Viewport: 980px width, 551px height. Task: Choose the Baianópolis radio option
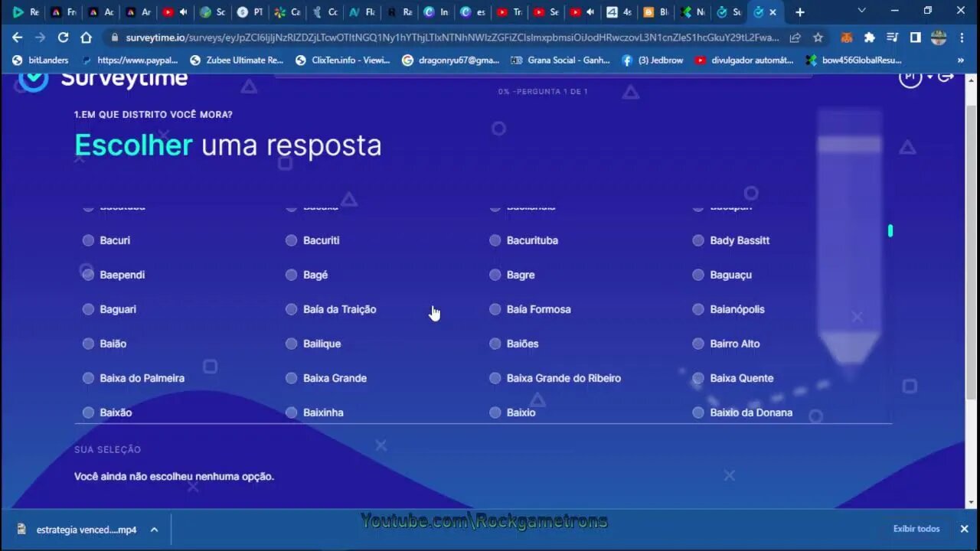click(697, 309)
